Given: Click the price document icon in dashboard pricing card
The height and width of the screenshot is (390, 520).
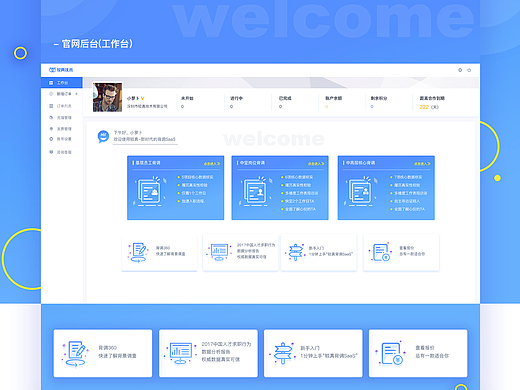Looking at the screenshot, I should [381, 252].
